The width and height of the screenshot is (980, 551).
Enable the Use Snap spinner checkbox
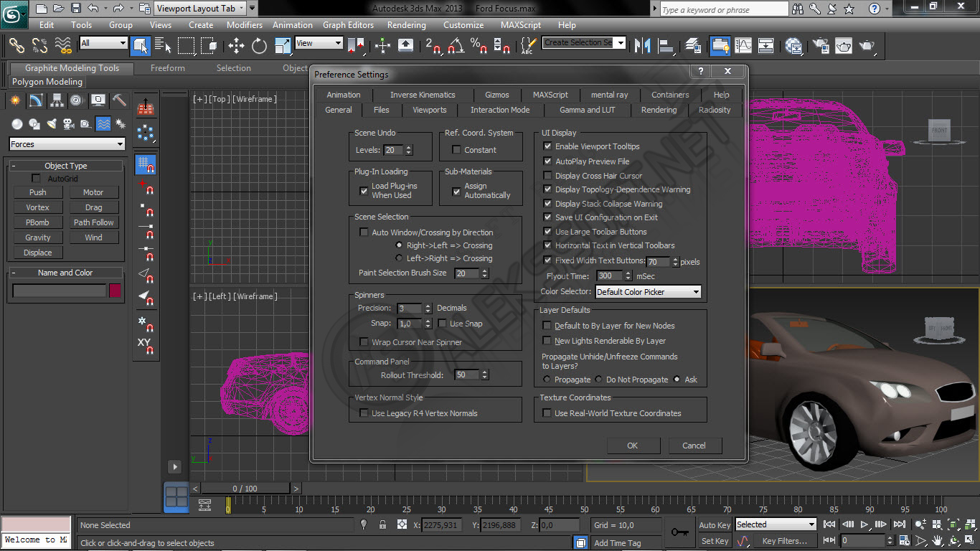point(442,324)
